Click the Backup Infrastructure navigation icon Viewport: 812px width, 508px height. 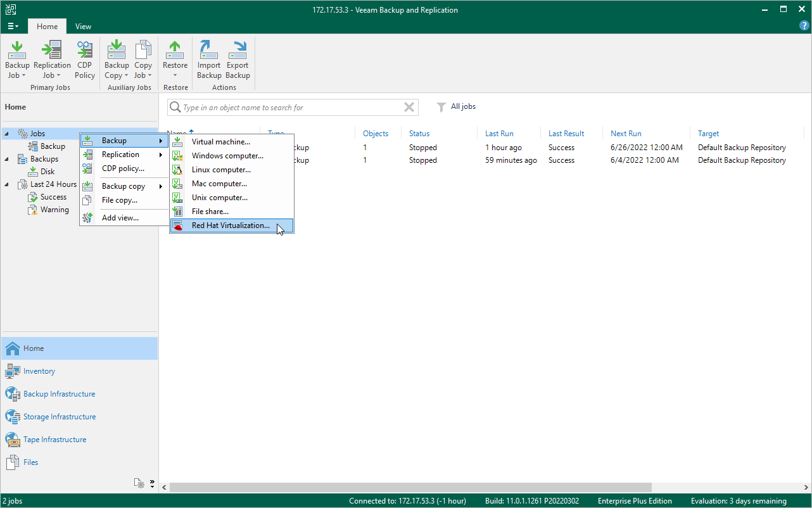coord(13,394)
